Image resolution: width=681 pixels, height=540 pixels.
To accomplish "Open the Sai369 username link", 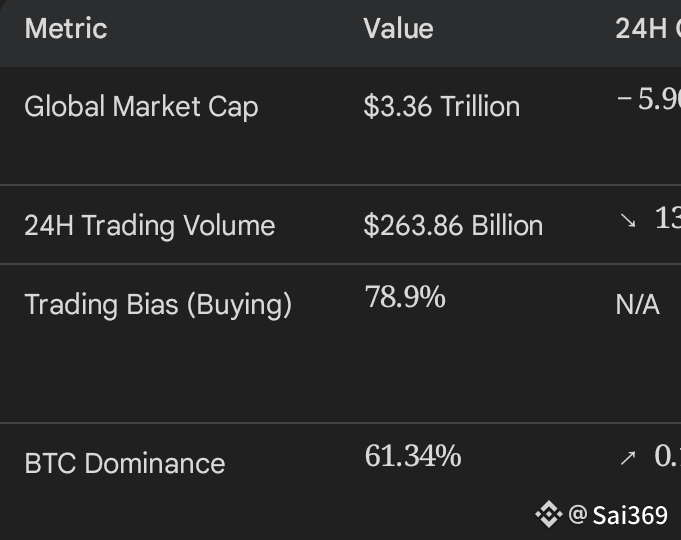I will coord(630,515).
